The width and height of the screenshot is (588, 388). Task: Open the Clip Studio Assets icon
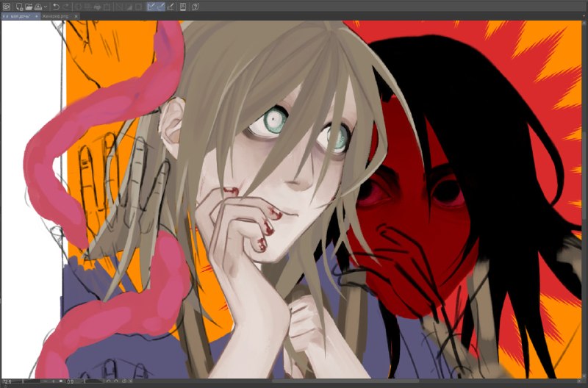click(x=182, y=7)
